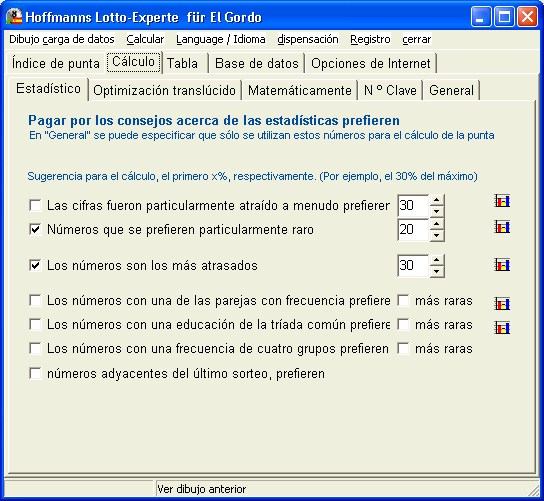Open the Language / Idioma menu
The image size is (544, 501).
(x=221, y=39)
